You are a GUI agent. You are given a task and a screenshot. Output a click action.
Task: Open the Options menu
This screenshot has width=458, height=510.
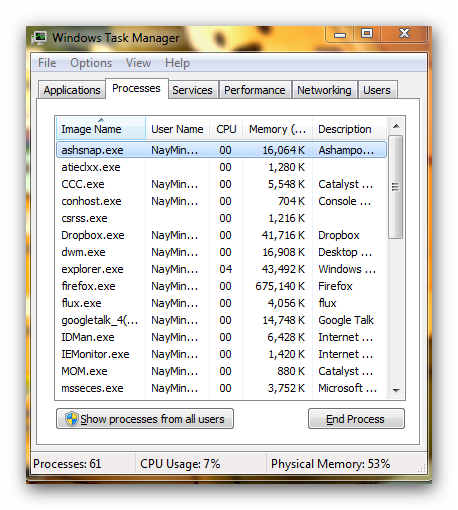(91, 63)
